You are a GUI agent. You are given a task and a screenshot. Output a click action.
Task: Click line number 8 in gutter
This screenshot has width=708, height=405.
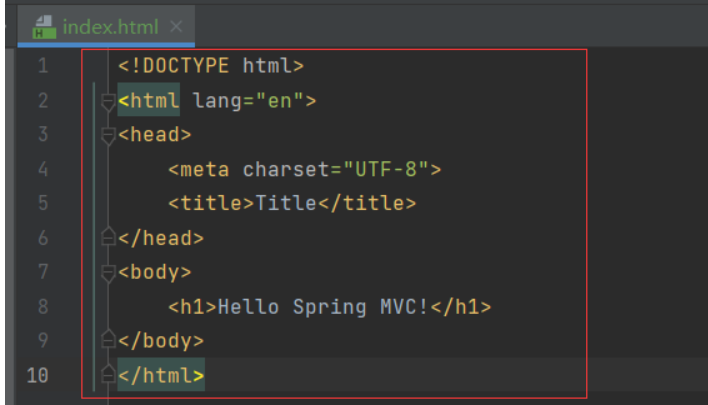(43, 307)
